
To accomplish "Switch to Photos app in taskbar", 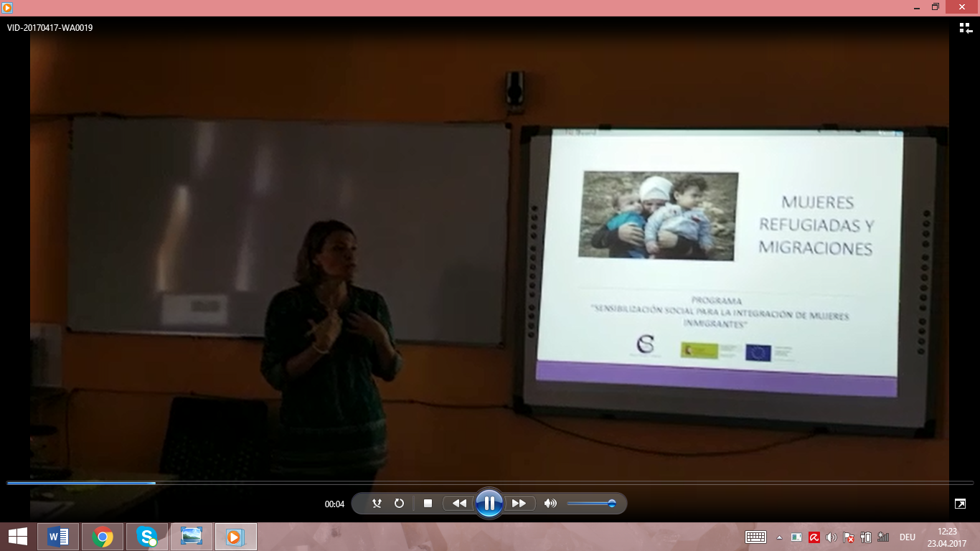I will point(192,537).
